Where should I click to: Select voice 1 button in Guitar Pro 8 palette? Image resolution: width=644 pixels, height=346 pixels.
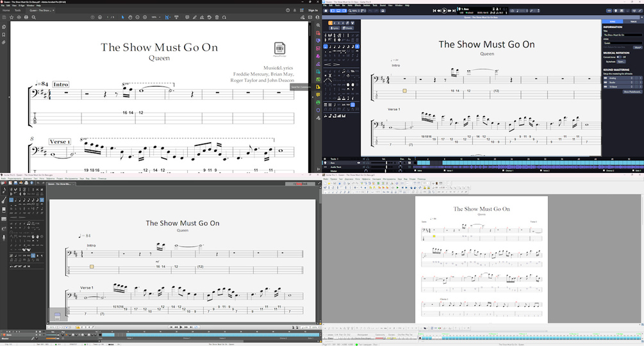click(330, 23)
